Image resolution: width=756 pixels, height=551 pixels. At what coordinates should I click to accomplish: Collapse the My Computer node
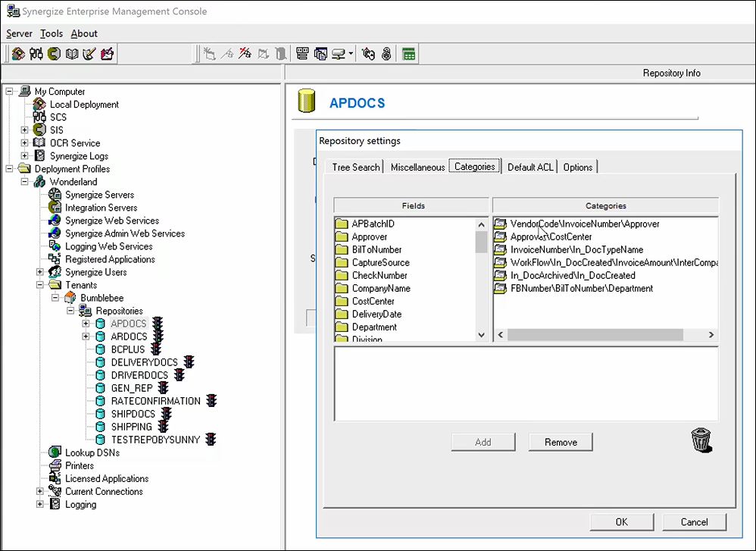pyautogui.click(x=9, y=91)
